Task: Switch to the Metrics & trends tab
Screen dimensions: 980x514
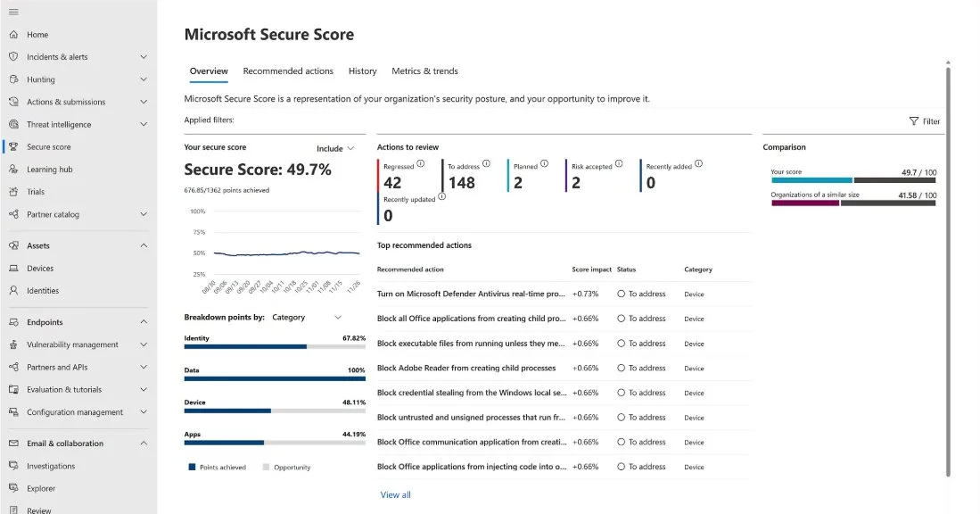Action: [x=424, y=70]
